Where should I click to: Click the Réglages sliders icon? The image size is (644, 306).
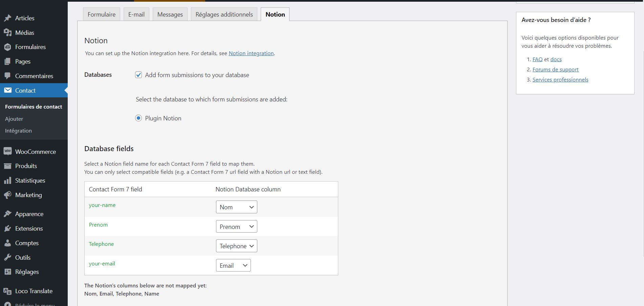[x=7, y=272]
